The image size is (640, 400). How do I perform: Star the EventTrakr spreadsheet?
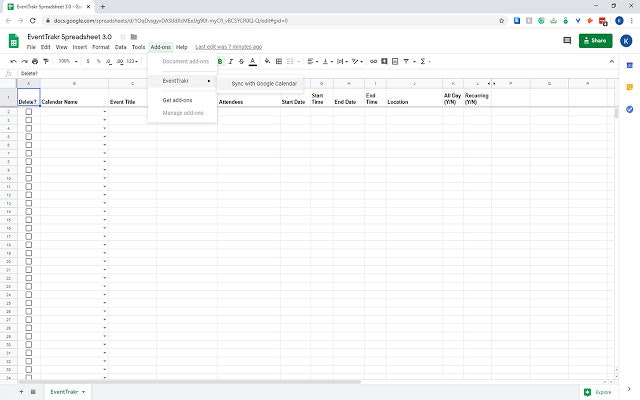pyautogui.click(x=123, y=37)
